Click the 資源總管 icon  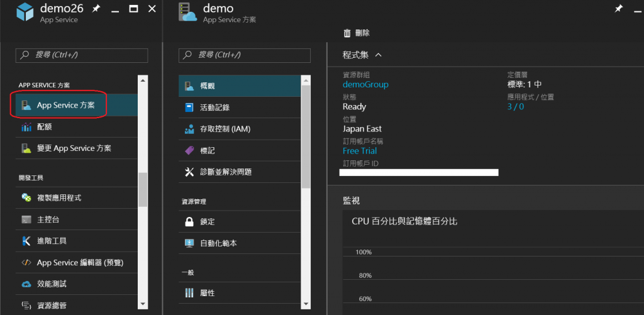pos(26,305)
